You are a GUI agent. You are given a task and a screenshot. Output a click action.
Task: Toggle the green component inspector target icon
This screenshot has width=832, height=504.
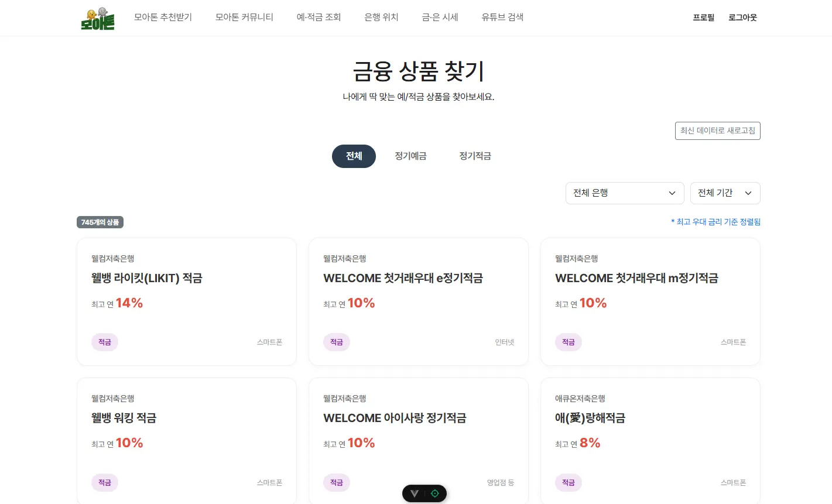tap(434, 493)
